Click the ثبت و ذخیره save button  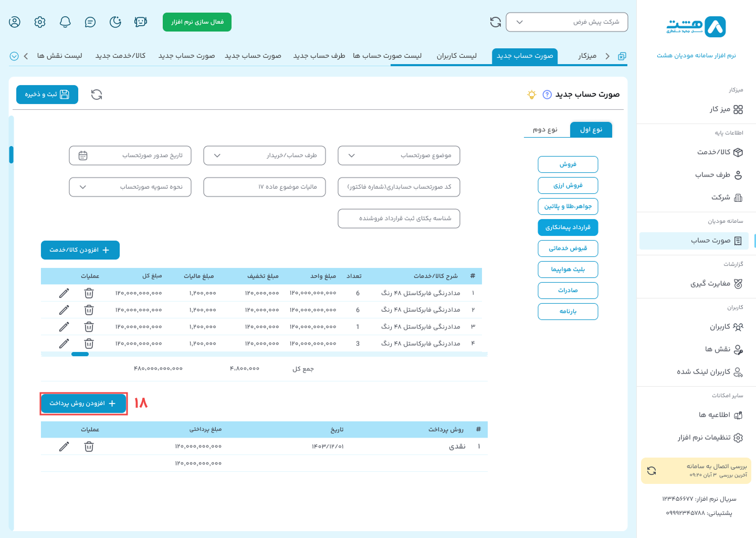click(x=47, y=95)
